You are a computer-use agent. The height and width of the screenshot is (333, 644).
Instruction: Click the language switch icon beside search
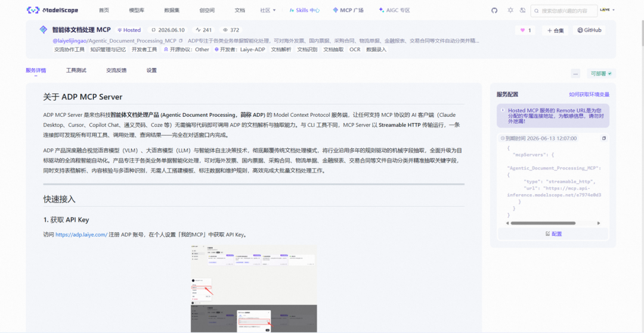click(522, 10)
